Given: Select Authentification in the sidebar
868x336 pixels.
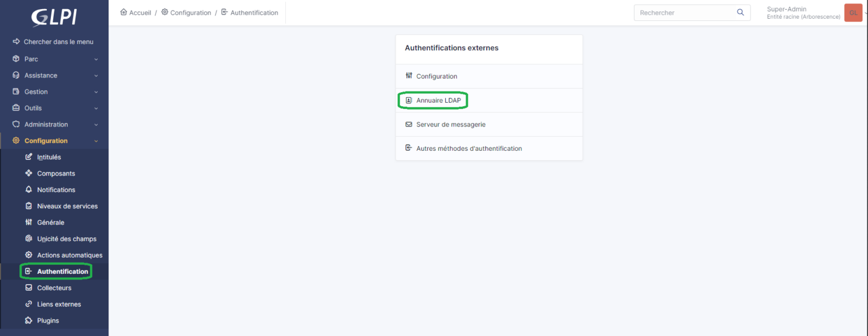Looking at the screenshot, I should coord(56,271).
